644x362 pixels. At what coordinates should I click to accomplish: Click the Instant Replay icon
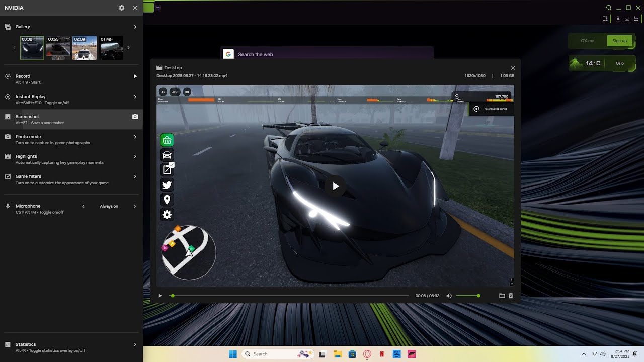pyautogui.click(x=8, y=97)
